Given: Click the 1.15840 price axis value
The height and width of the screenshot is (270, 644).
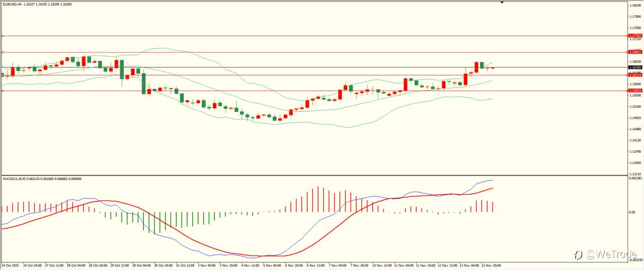Looking at the screenshot, I should click(635, 84).
